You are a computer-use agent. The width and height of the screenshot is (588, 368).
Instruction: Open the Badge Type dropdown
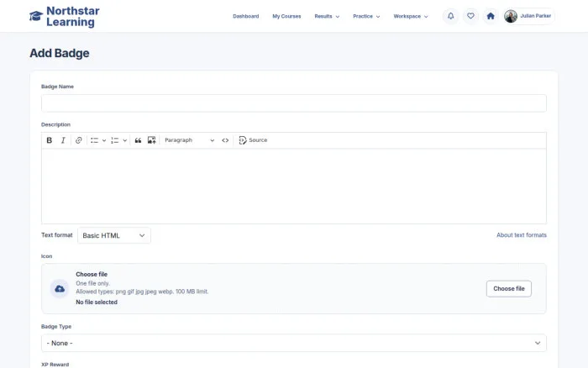294,343
